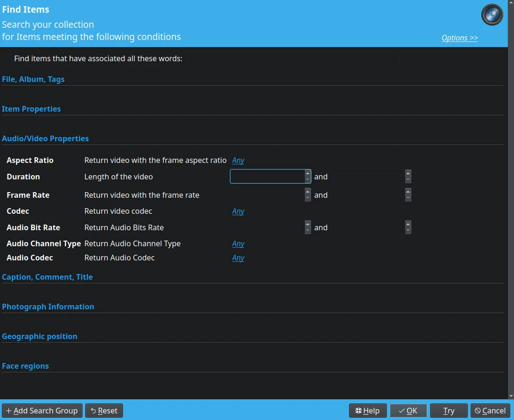514x420 pixels.
Task: Click the checkmark icon on the OK button
Action: (x=402, y=411)
